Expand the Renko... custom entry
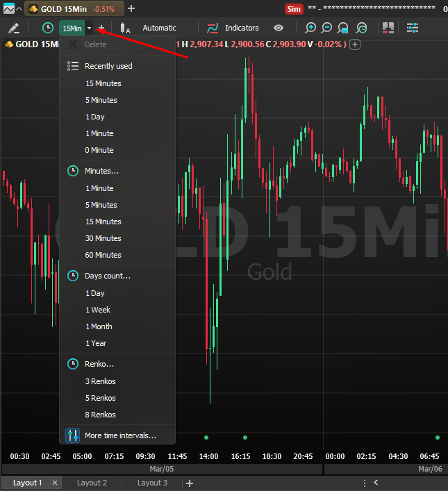The height and width of the screenshot is (491, 448). [x=99, y=364]
